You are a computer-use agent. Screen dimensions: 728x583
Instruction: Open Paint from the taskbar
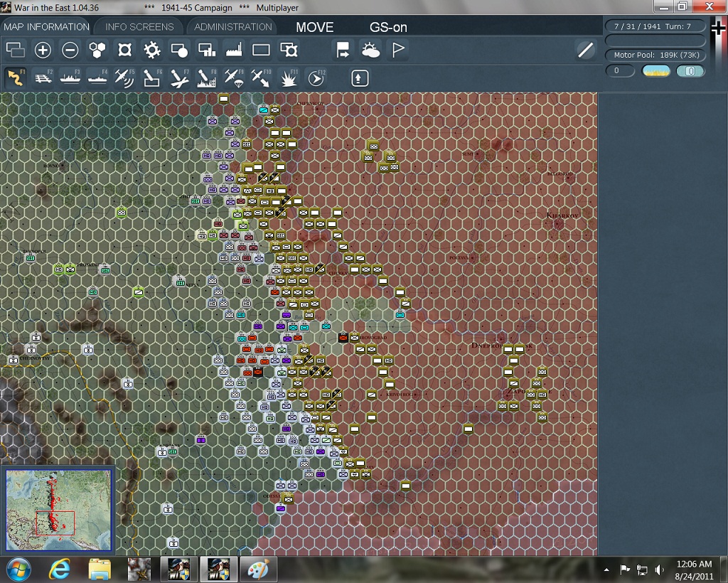point(258,569)
